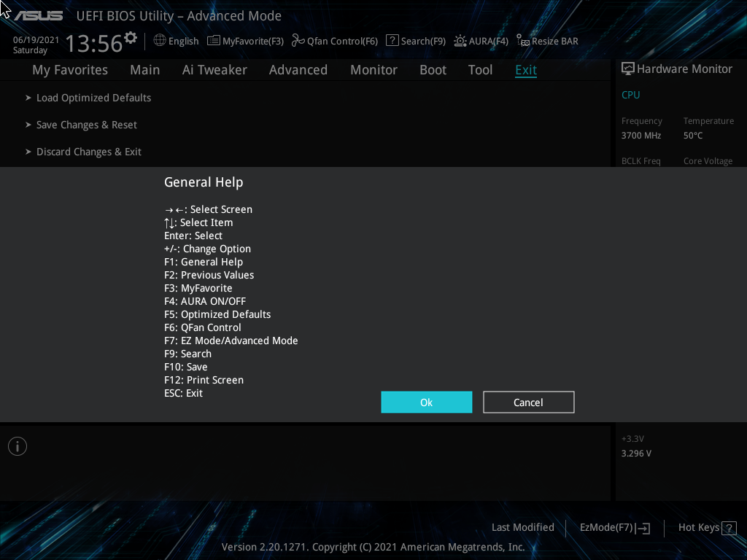Click the info icon below the help dialog
The width and height of the screenshot is (747, 560).
click(x=17, y=446)
